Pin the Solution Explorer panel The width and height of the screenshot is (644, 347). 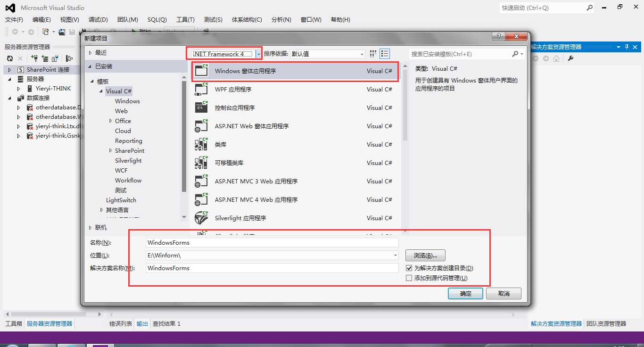pyautogui.click(x=627, y=47)
